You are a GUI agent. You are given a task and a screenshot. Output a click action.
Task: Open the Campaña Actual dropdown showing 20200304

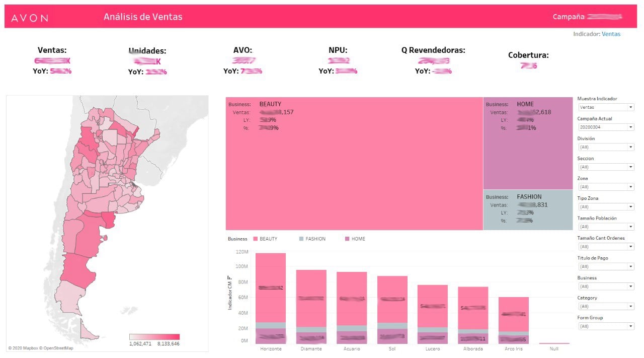pyautogui.click(x=606, y=127)
